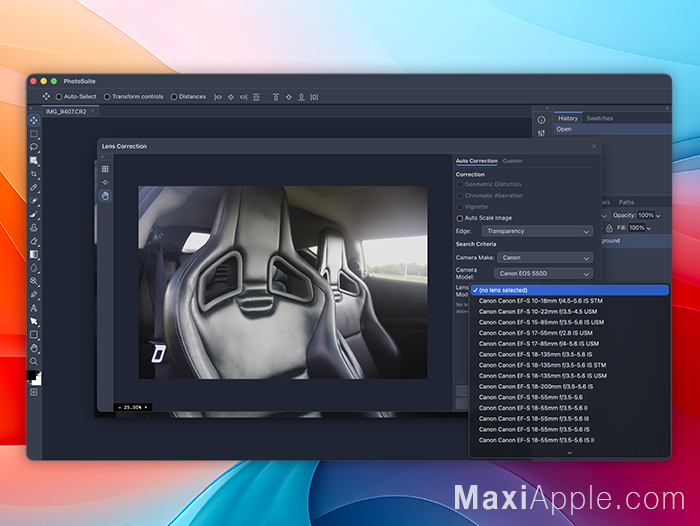Toggle Vignette correction

point(459,207)
